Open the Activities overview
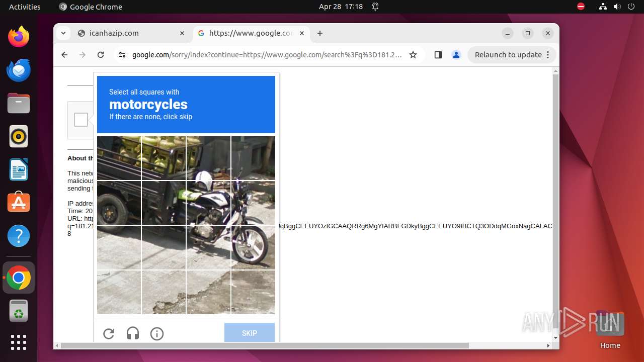This screenshot has width=644, height=362. tap(25, 7)
